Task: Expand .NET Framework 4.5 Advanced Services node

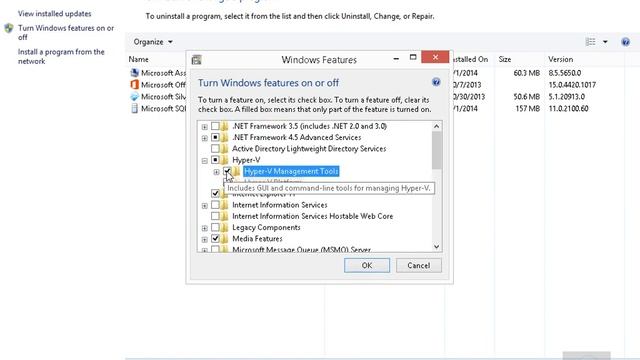Action: click(204, 138)
